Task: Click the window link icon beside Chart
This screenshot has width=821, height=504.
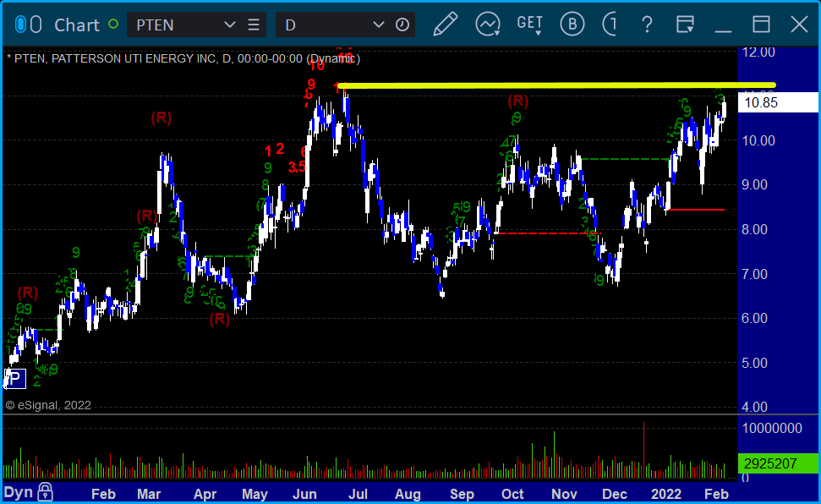Action: pos(28,25)
